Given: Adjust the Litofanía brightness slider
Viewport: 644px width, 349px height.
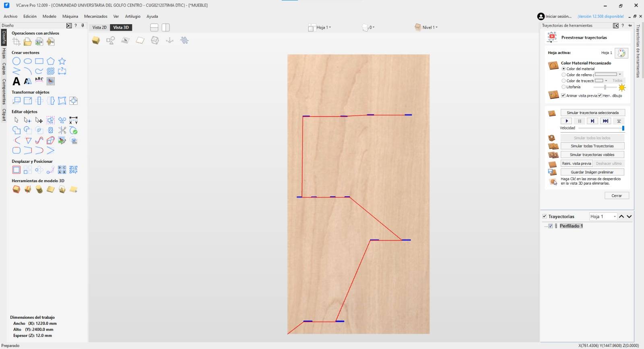Looking at the screenshot, I should point(605,87).
